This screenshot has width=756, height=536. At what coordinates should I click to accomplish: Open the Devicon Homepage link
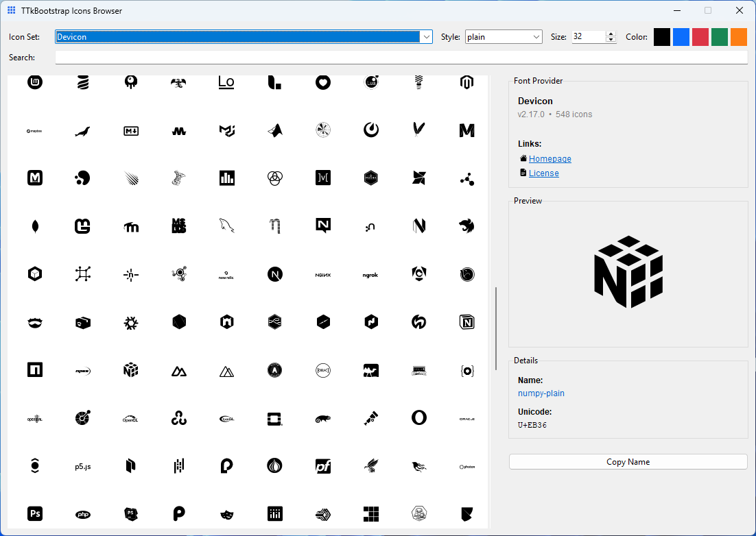pyautogui.click(x=550, y=158)
